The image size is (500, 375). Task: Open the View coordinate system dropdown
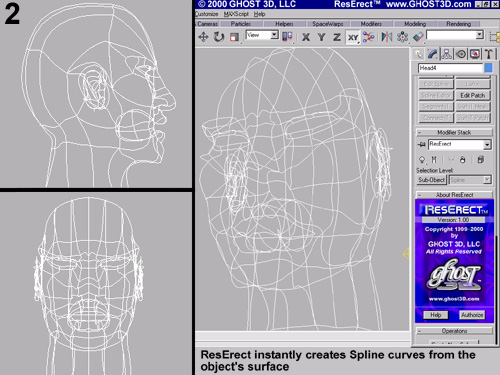click(x=262, y=35)
